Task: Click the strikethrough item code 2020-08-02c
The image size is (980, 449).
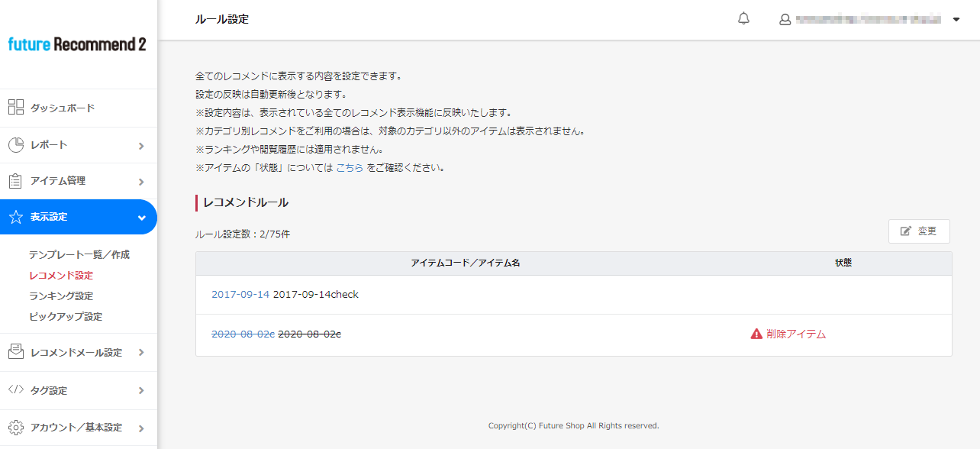Action: (x=243, y=334)
